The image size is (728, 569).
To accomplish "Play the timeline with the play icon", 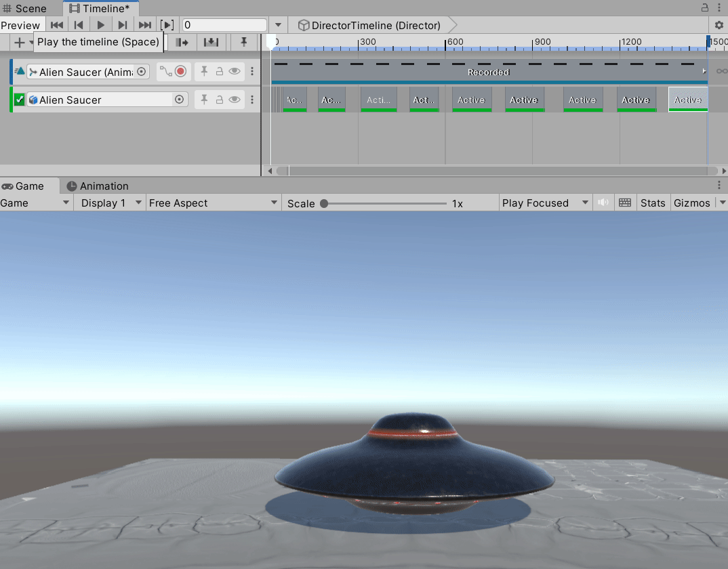I will [100, 24].
